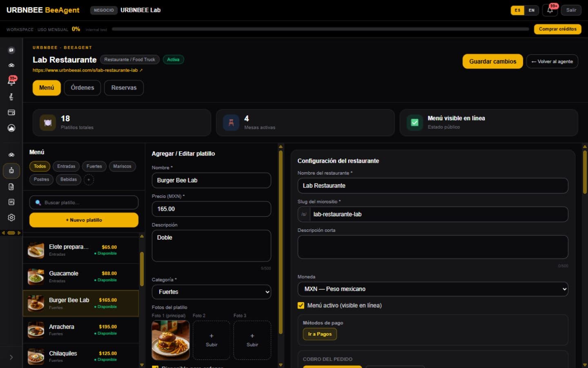Click the Foto 3 Subir upload slot
Viewport: 588px width, 368px height.
tap(252, 340)
